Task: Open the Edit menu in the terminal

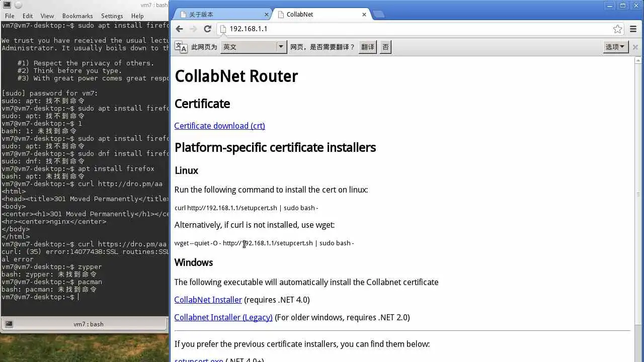Action: (x=28, y=16)
